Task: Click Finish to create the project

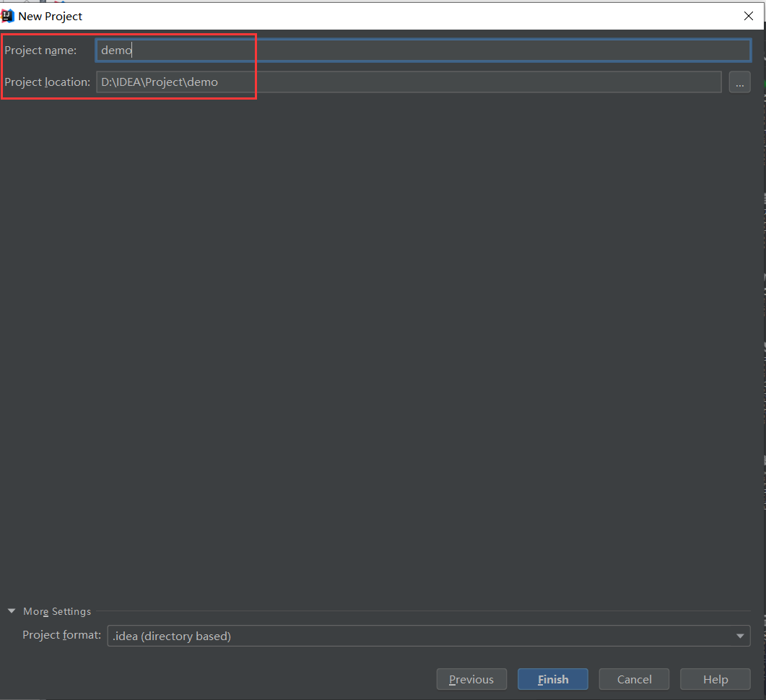Action: pos(553,679)
